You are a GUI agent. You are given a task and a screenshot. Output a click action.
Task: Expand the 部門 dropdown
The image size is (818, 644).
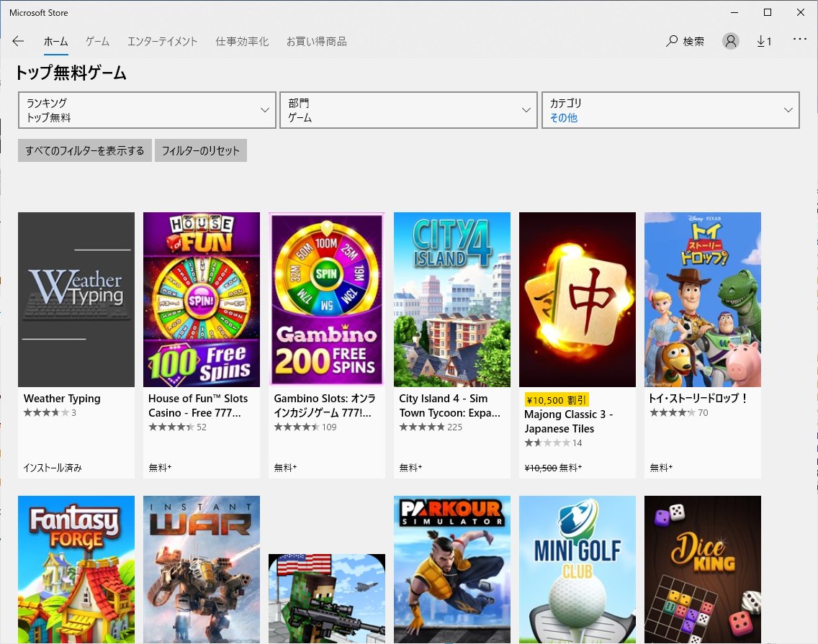click(x=408, y=110)
